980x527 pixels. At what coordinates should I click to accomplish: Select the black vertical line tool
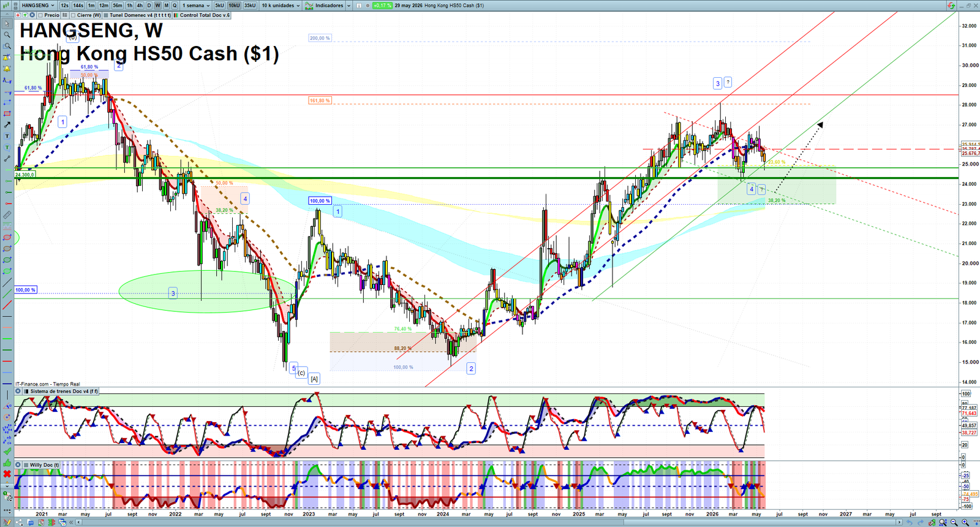(7, 395)
